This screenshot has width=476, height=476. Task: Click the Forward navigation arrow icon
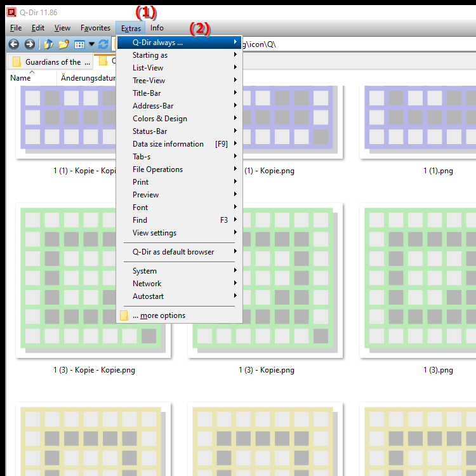click(29, 44)
